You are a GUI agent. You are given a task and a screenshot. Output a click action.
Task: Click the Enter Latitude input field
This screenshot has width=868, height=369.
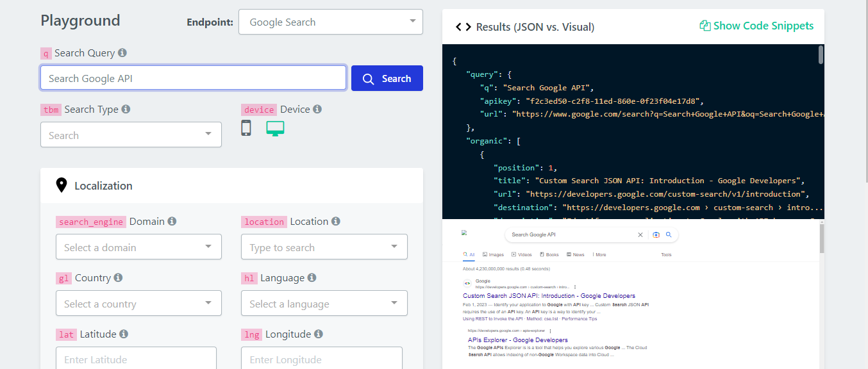[x=136, y=358]
